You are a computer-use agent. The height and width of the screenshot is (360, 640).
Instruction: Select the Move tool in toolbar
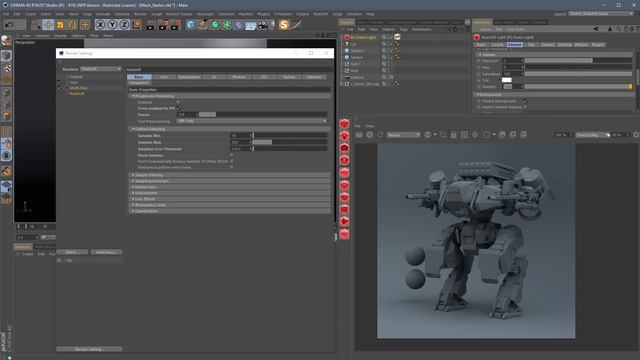click(48, 25)
